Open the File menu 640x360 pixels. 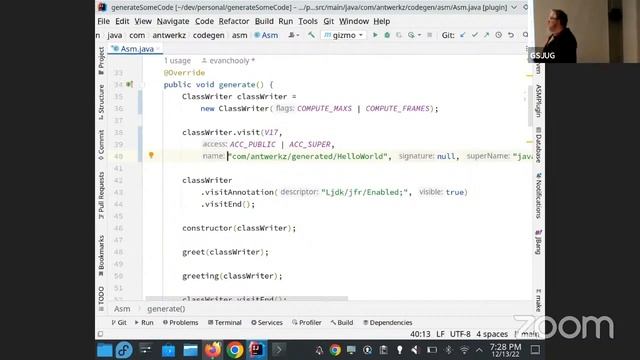(x=103, y=21)
